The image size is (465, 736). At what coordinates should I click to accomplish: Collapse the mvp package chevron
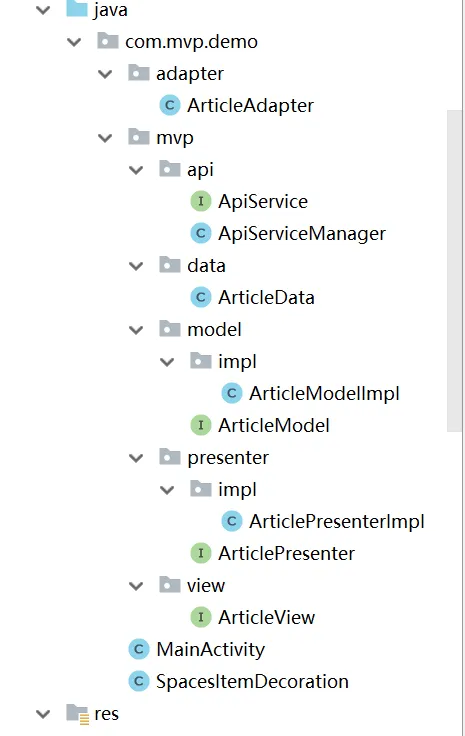tap(105, 138)
